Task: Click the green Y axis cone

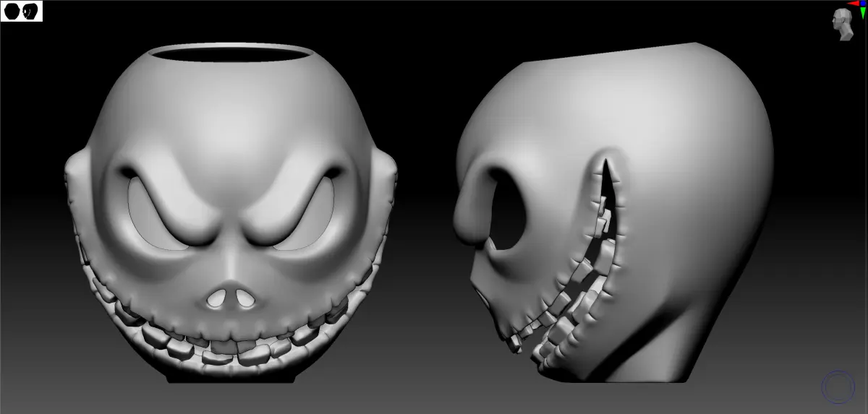Action: 863,13
